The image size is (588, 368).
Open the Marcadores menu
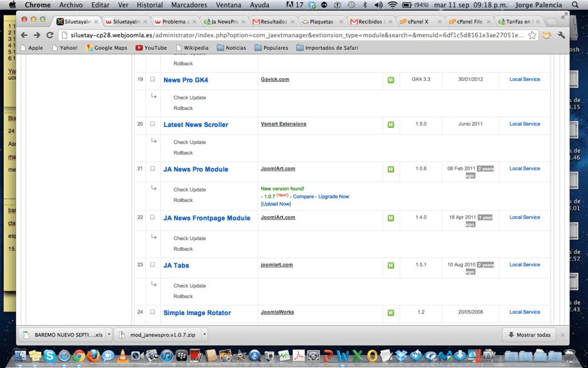tap(189, 5)
